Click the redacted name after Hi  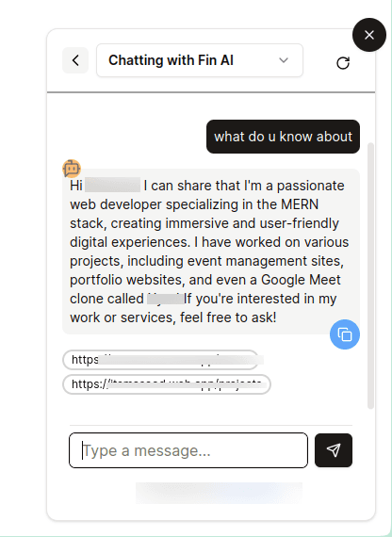click(x=112, y=185)
